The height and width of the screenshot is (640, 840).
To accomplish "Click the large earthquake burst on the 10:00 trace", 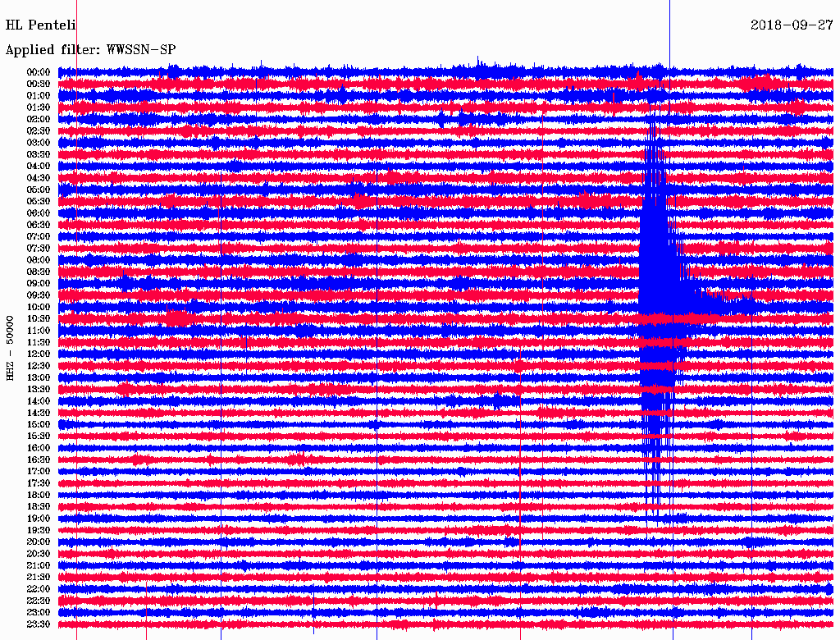I will [660, 307].
